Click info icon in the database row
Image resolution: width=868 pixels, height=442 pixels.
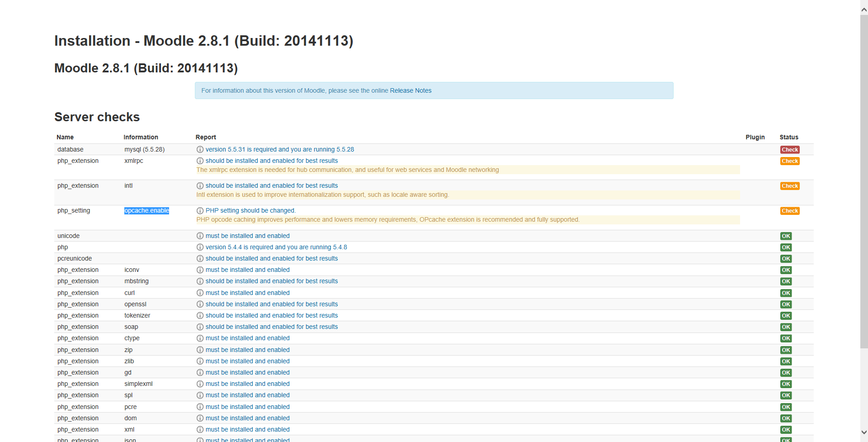pos(200,149)
